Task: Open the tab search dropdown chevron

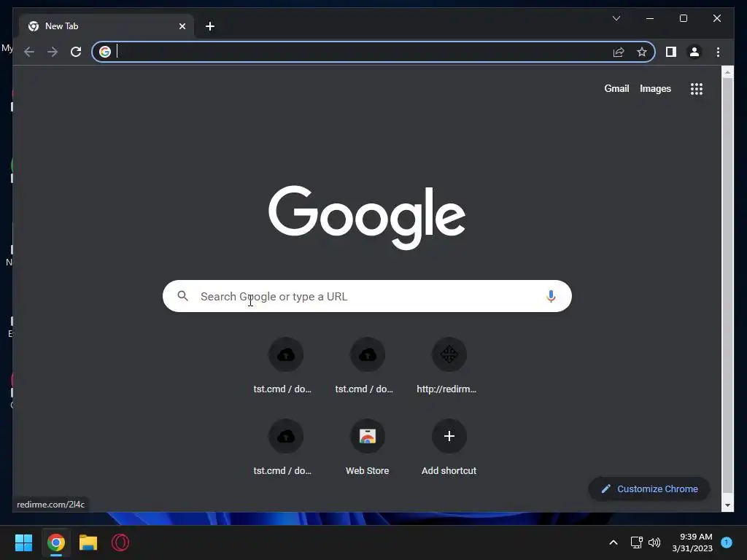Action: pos(616,18)
